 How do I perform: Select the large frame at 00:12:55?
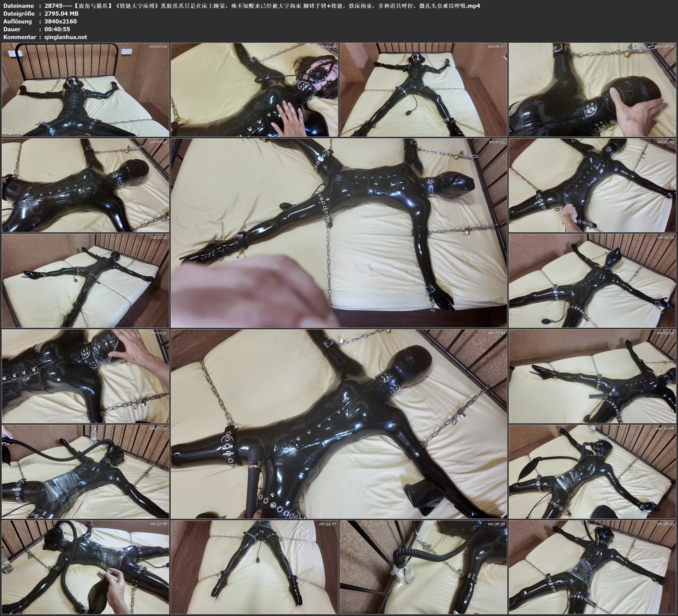coord(339,233)
